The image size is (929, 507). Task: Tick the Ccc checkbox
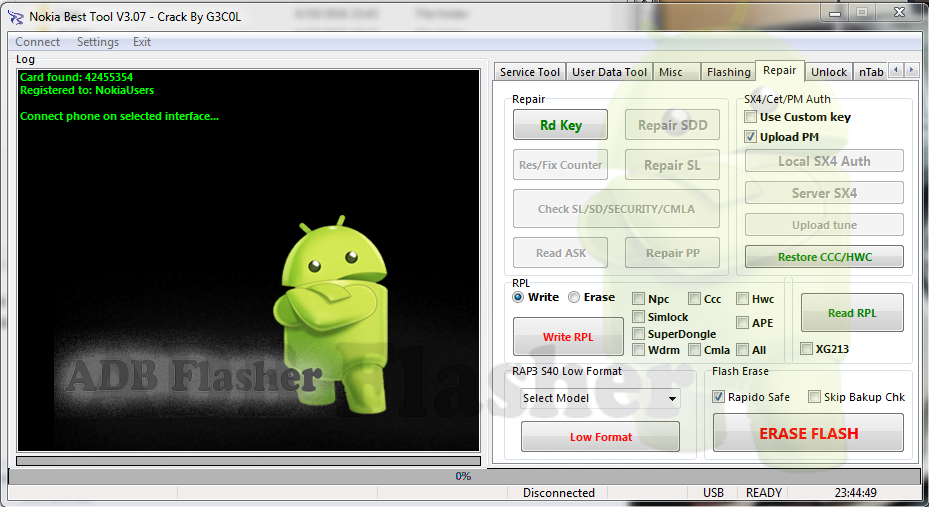click(x=694, y=299)
